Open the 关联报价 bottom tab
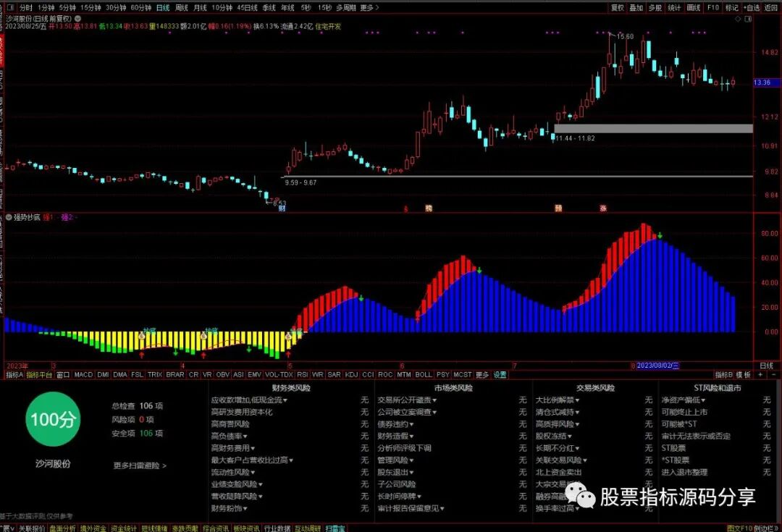Screen dimensions: 782x532 pyautogui.click(x=32, y=528)
